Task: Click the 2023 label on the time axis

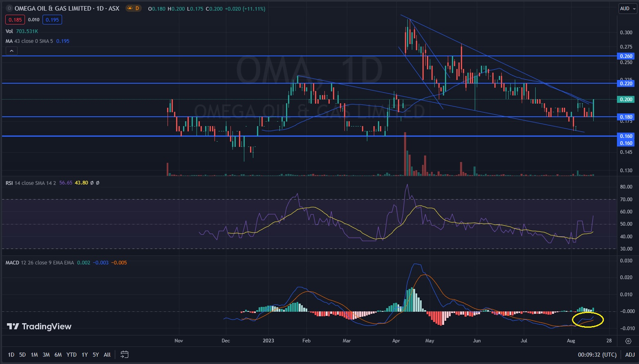Action: click(268, 341)
